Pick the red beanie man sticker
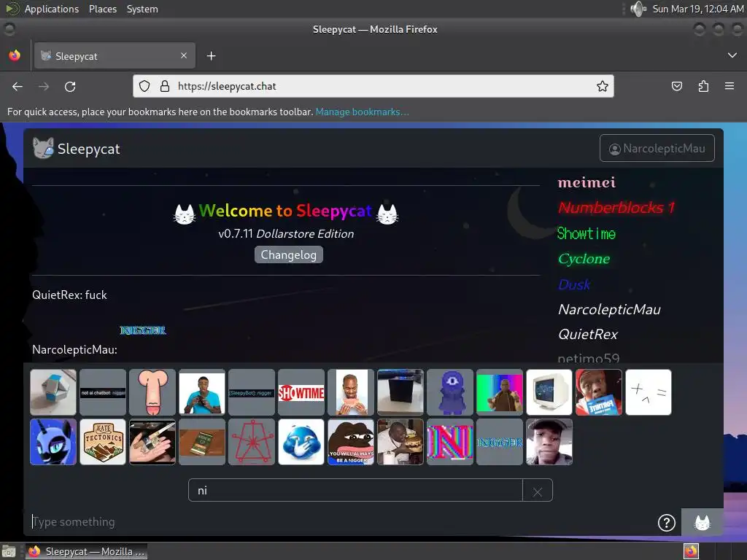 [x=599, y=392]
